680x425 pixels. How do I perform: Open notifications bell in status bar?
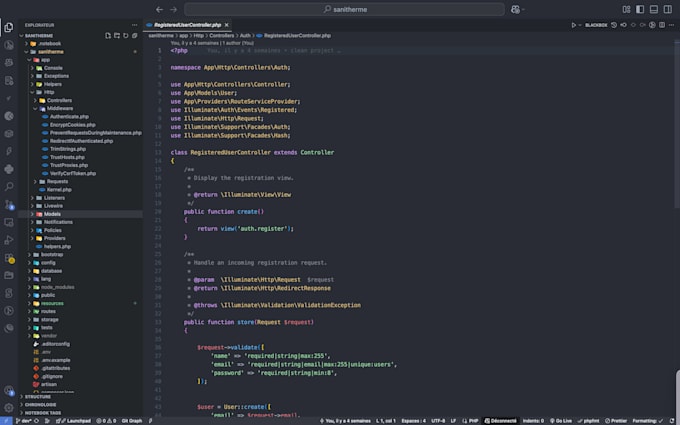[x=672, y=421]
